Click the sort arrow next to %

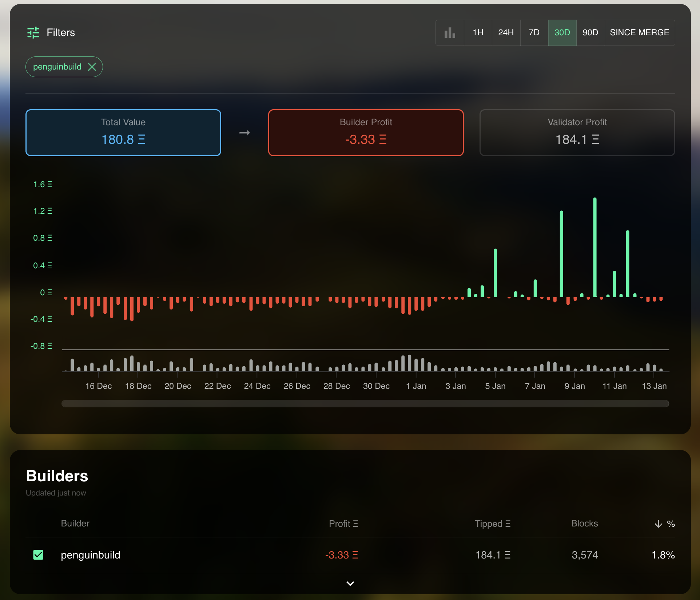pos(658,524)
